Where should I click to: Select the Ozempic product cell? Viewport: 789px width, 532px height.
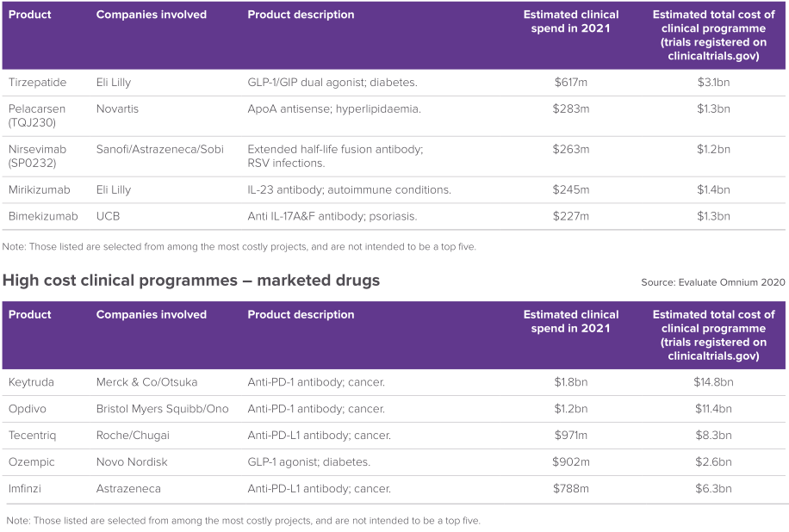[x=32, y=462]
